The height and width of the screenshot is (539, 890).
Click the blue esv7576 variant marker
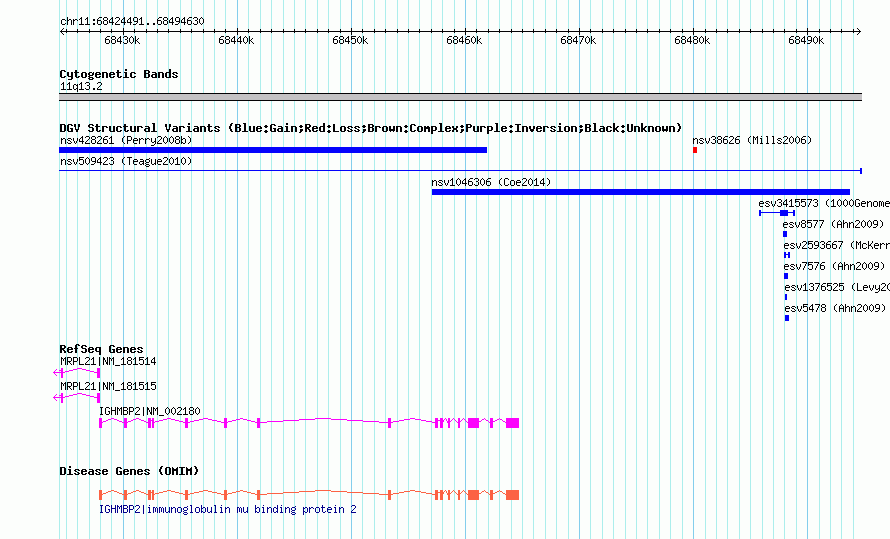786,276
